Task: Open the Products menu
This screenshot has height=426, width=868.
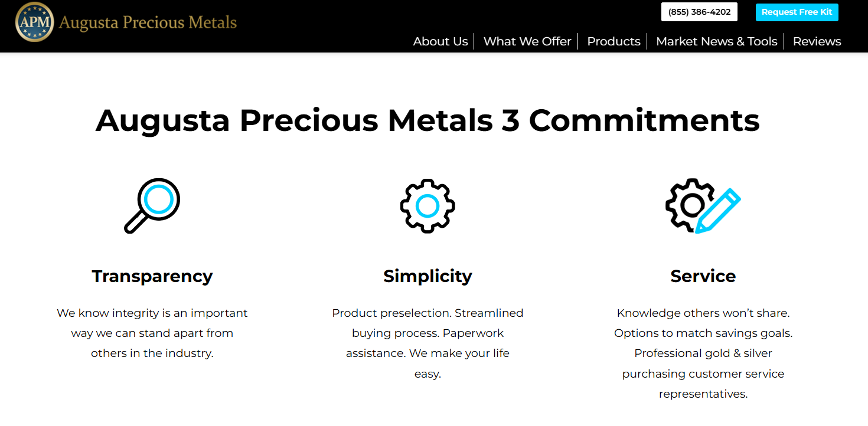Action: coord(614,41)
